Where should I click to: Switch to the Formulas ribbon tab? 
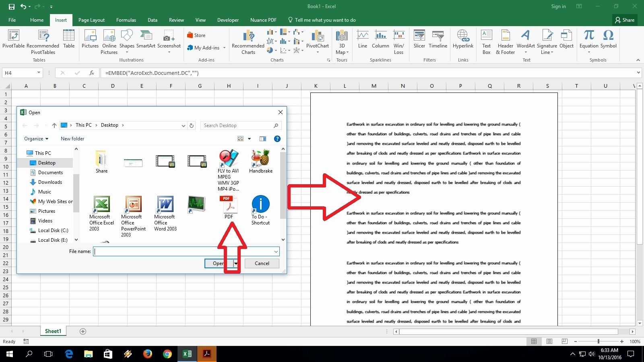click(x=126, y=20)
